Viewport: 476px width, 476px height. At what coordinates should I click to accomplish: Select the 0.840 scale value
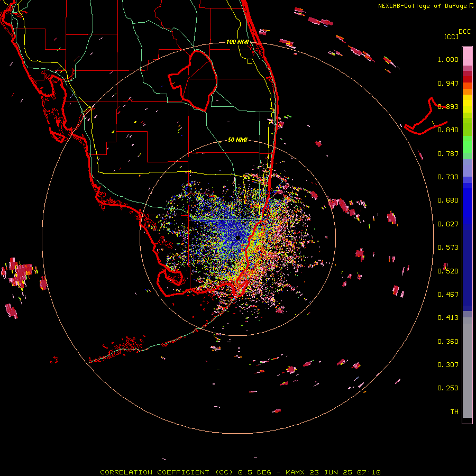pyautogui.click(x=448, y=130)
